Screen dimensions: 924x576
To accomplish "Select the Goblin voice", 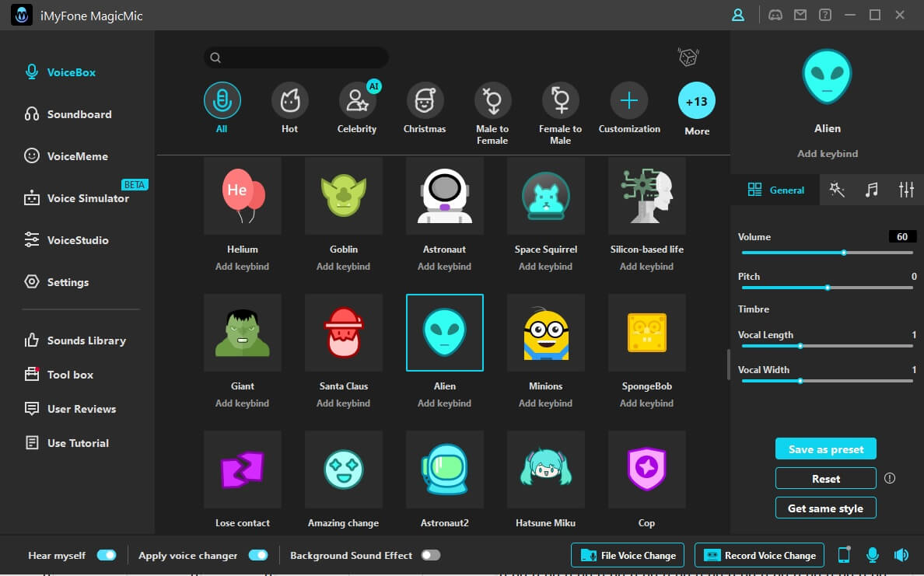I will coord(344,196).
